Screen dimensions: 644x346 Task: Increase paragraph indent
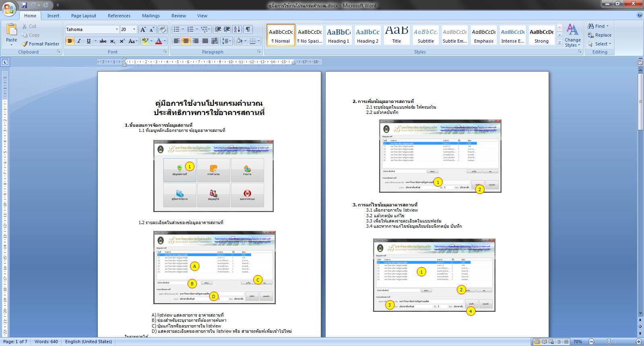coord(227,29)
